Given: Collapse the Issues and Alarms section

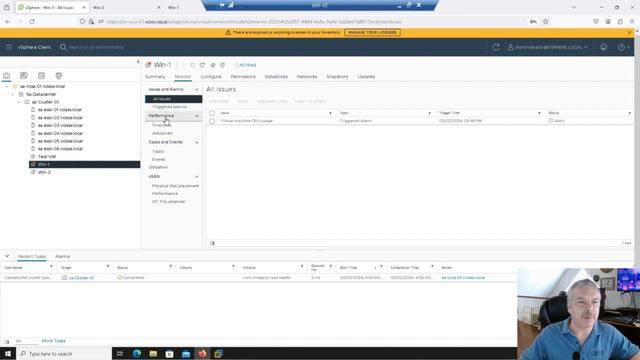Looking at the screenshot, I should (x=197, y=89).
